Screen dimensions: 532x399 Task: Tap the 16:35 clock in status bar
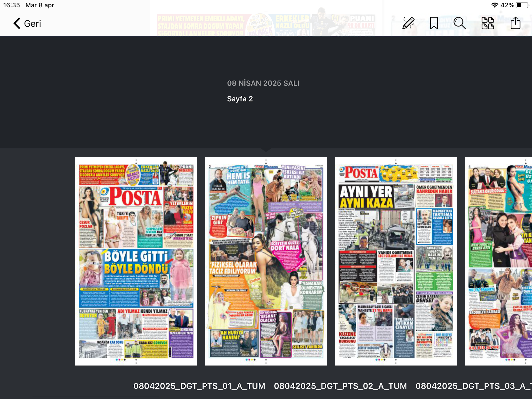[11, 5]
